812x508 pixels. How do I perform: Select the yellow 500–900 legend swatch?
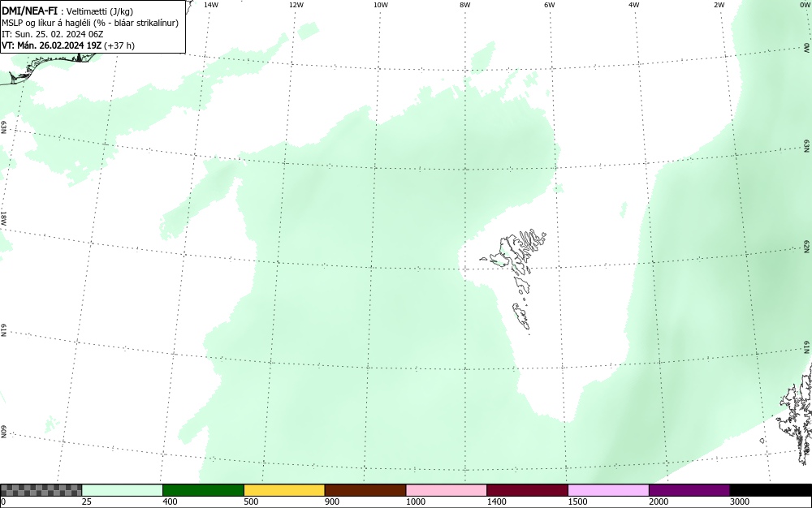tap(284, 490)
